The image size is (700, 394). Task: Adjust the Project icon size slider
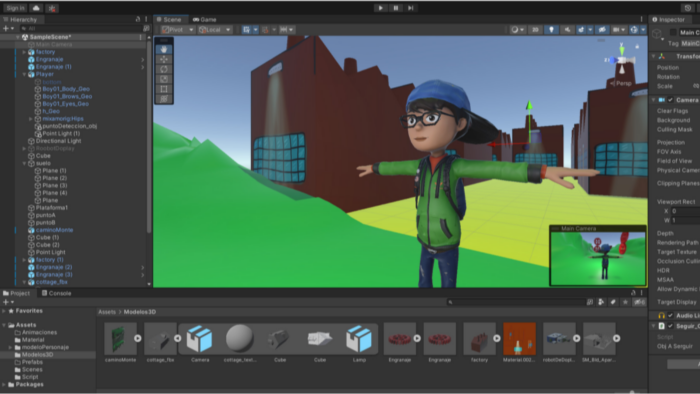click(x=632, y=392)
